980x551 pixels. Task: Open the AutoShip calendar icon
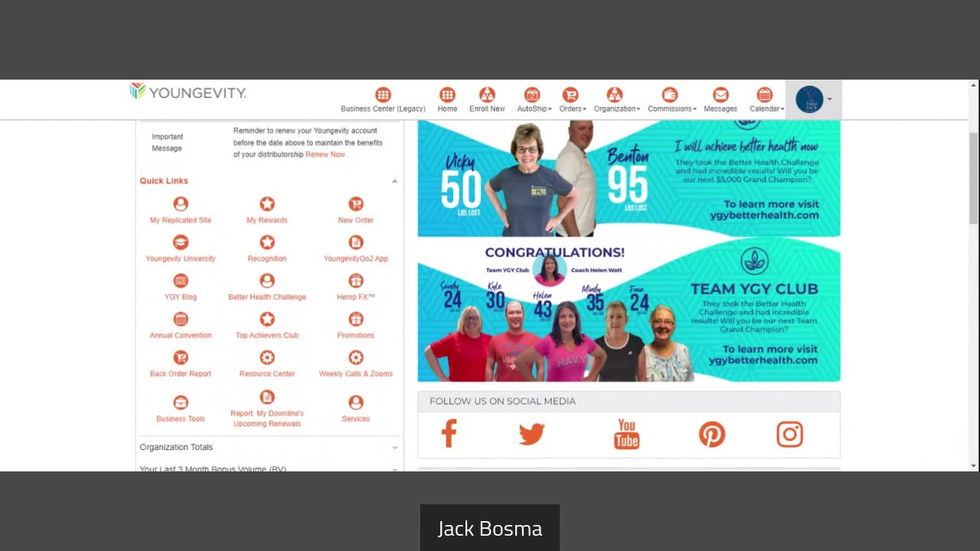click(x=532, y=95)
